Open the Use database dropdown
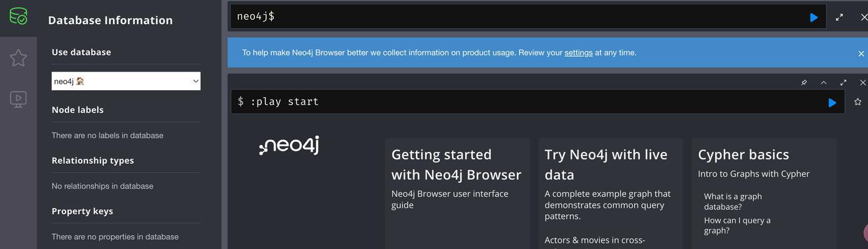Image resolution: width=868 pixels, height=249 pixels. pyautogui.click(x=126, y=81)
